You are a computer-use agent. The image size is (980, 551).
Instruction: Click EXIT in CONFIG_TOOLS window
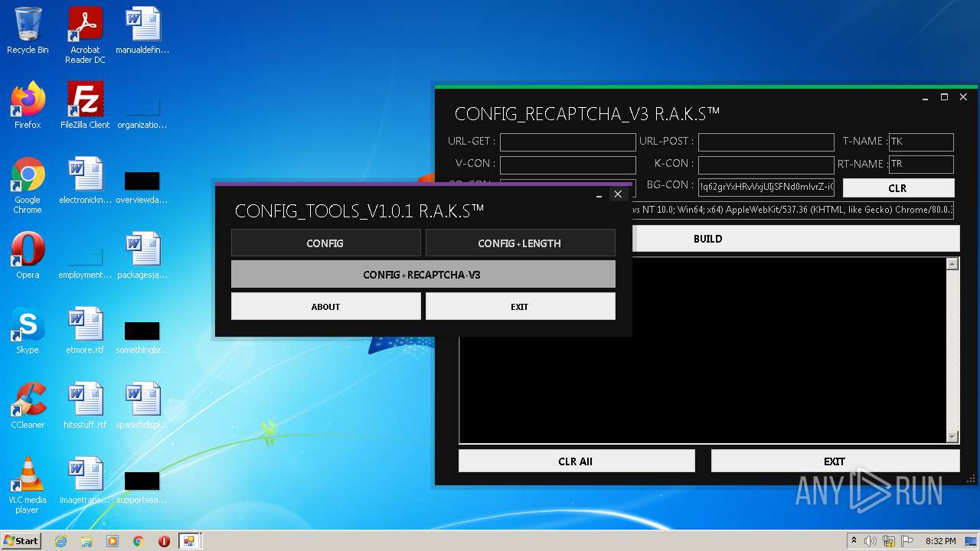click(520, 306)
